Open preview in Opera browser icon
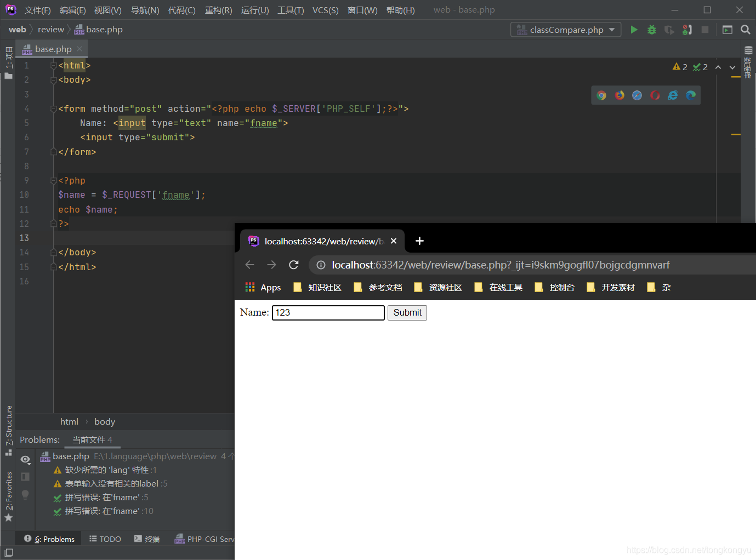This screenshot has width=756, height=560. [x=655, y=95]
